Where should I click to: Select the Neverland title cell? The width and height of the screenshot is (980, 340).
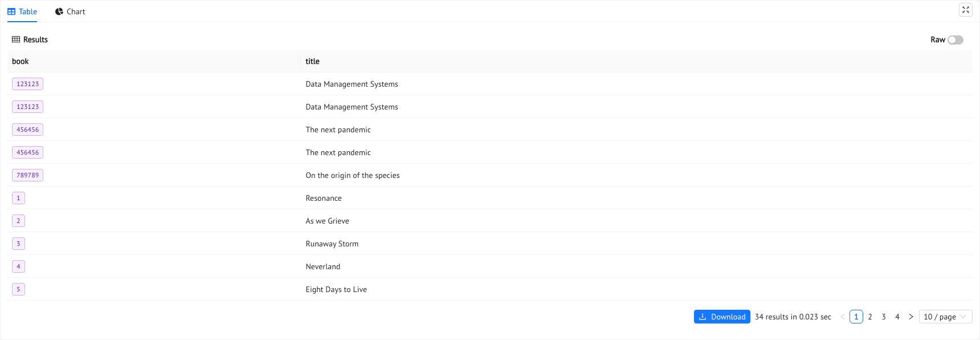click(322, 266)
